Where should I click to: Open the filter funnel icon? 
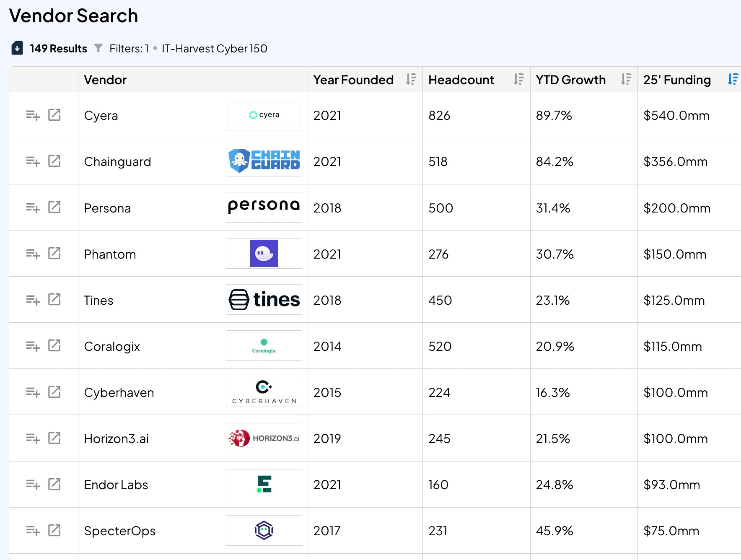click(x=98, y=48)
